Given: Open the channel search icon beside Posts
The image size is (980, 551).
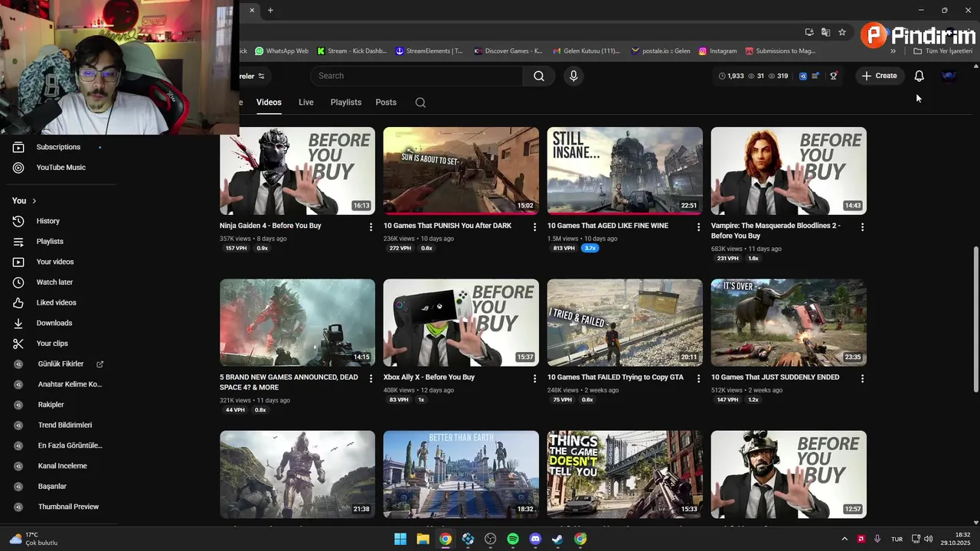Looking at the screenshot, I should 420,103.
